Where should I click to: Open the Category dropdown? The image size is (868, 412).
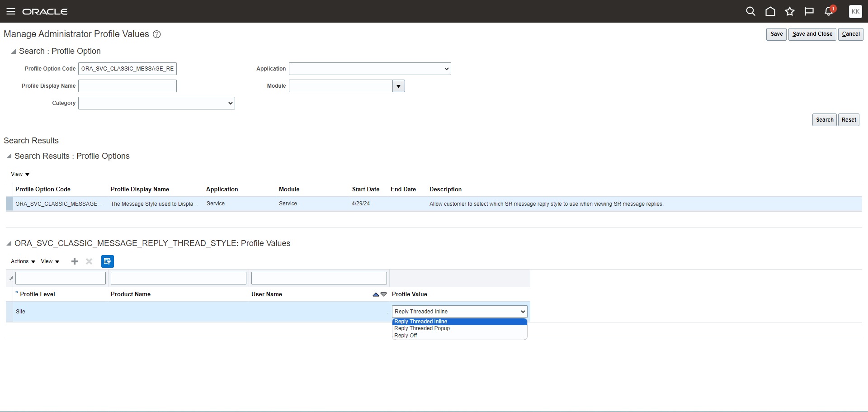(156, 103)
